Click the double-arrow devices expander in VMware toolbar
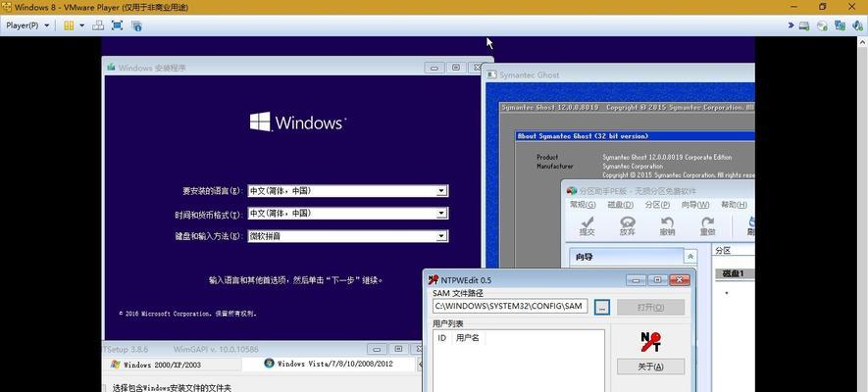 point(791,25)
